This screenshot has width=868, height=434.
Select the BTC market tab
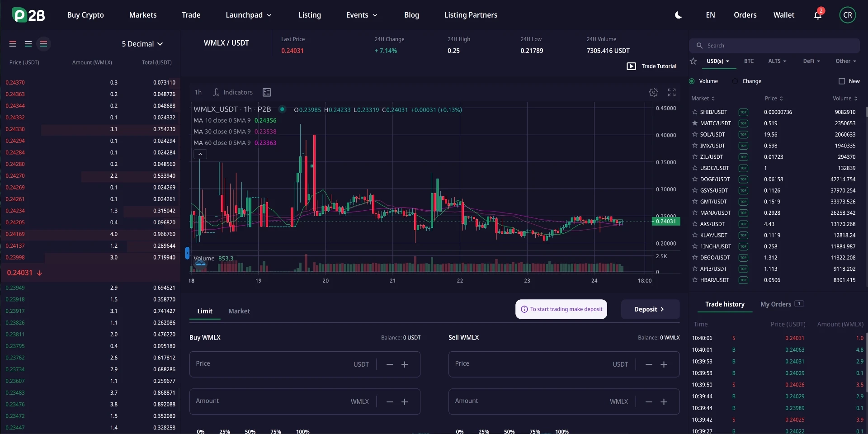(749, 61)
